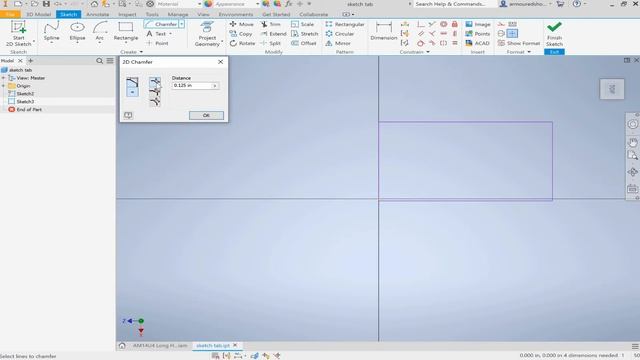Select Sketch3 in the browser
The image size is (640, 360).
(25, 101)
